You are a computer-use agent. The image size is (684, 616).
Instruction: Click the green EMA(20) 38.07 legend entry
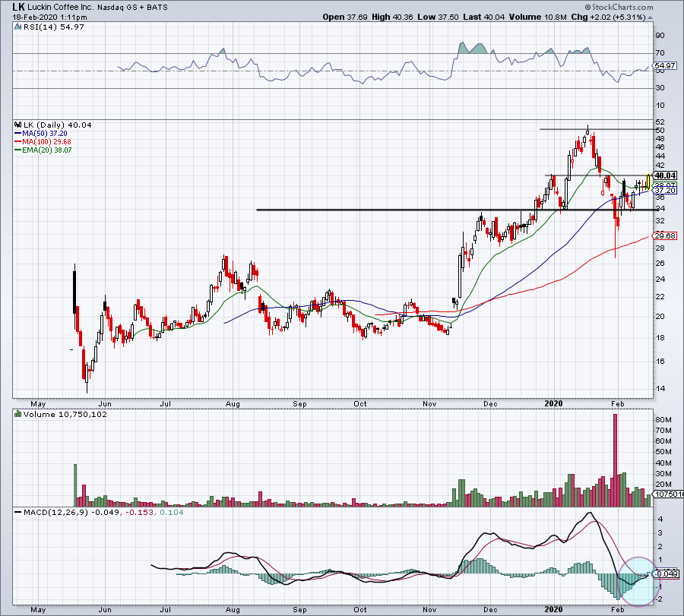click(x=43, y=150)
